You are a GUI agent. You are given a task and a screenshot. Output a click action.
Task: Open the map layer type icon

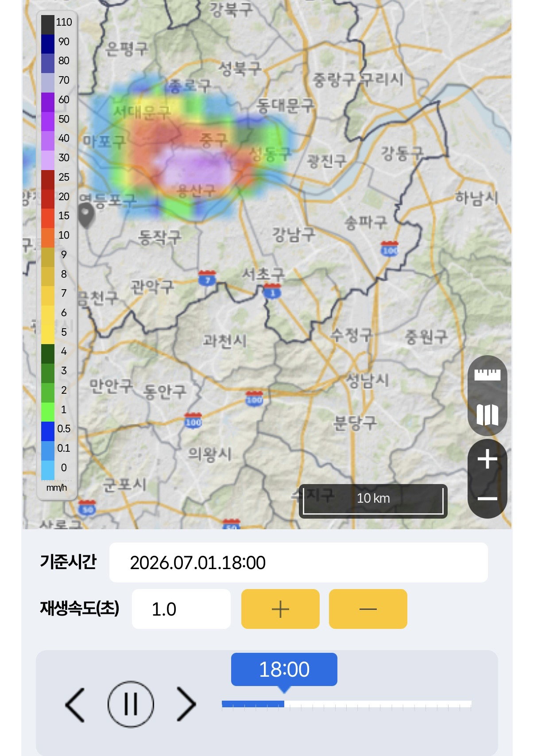[487, 415]
